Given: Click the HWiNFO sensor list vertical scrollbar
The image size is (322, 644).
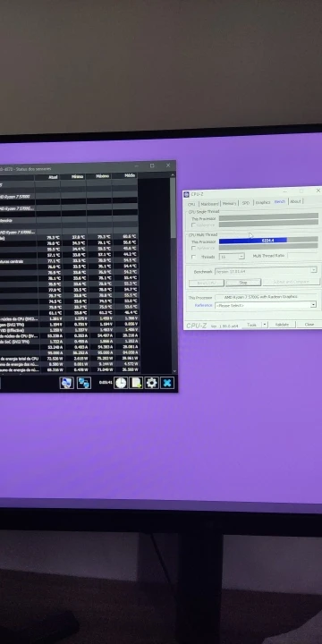Looking at the screenshot, I should [x=173, y=275].
